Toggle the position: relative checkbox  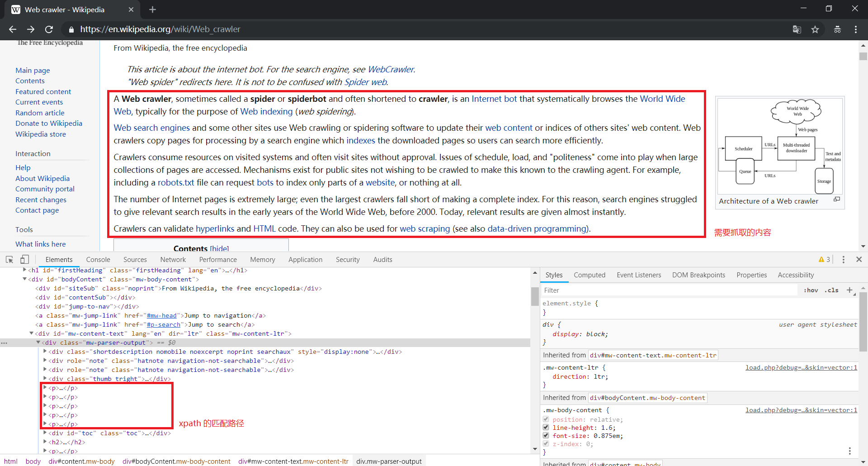coord(546,419)
